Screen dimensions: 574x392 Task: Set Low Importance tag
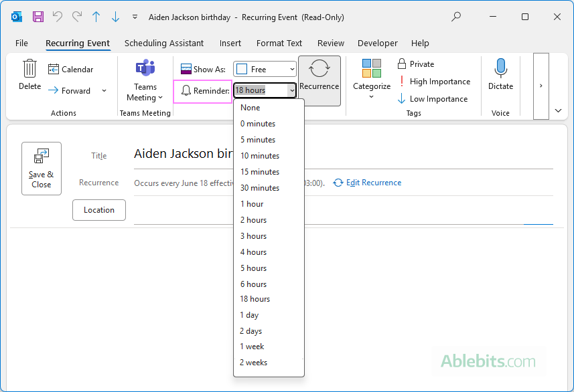tap(433, 99)
